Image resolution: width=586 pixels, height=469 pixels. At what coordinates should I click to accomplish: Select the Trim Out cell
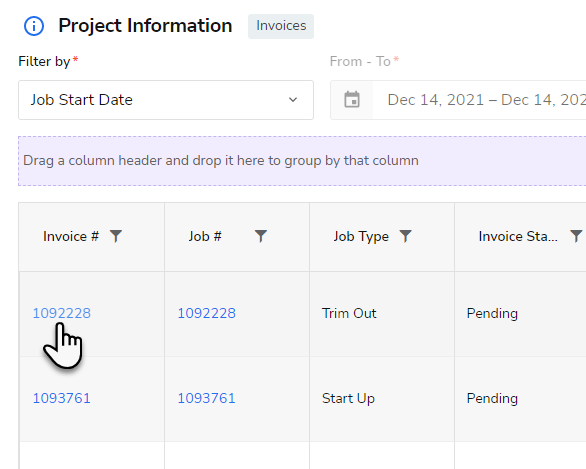click(x=382, y=314)
